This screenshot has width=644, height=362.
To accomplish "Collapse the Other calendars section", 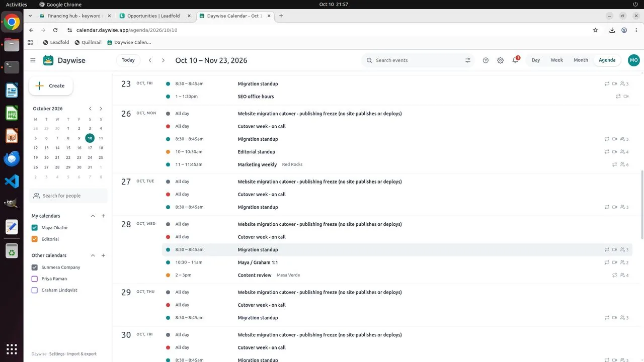I will click(93, 255).
